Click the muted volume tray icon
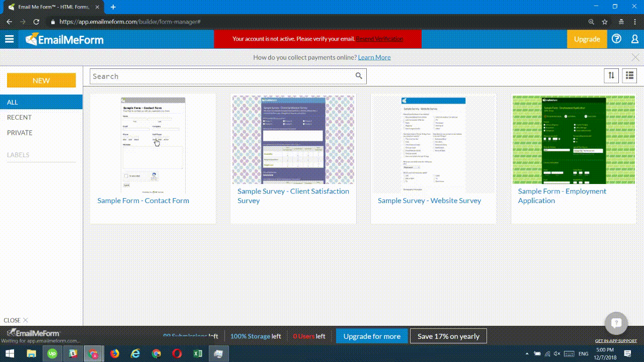Screen dimensions: 644x362 pyautogui.click(x=558, y=354)
